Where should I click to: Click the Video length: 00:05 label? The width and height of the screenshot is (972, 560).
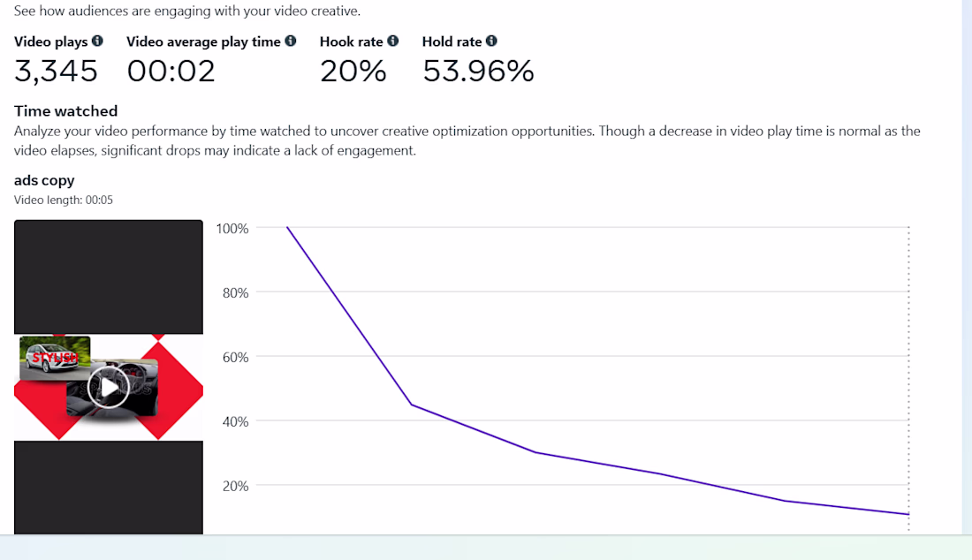64,201
